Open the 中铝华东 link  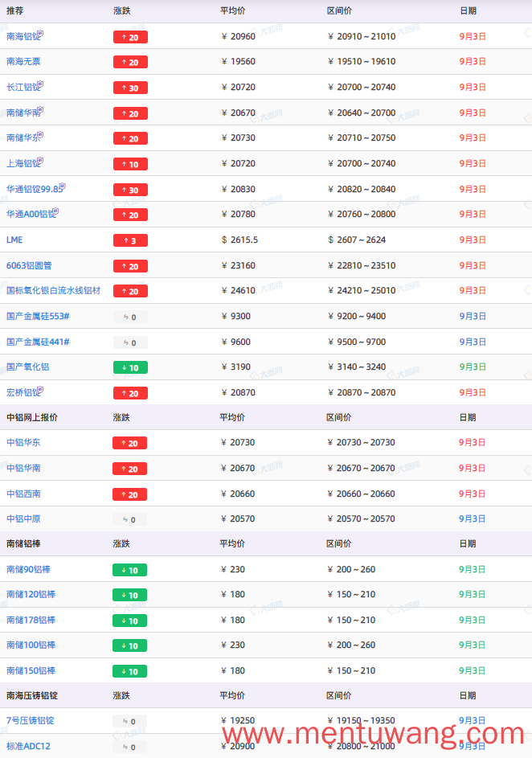23,442
